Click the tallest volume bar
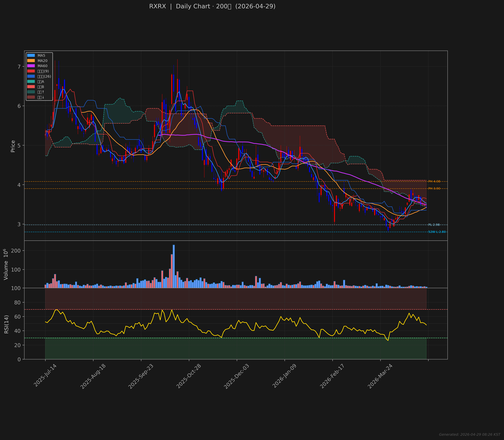504x440 pixels. click(x=174, y=266)
